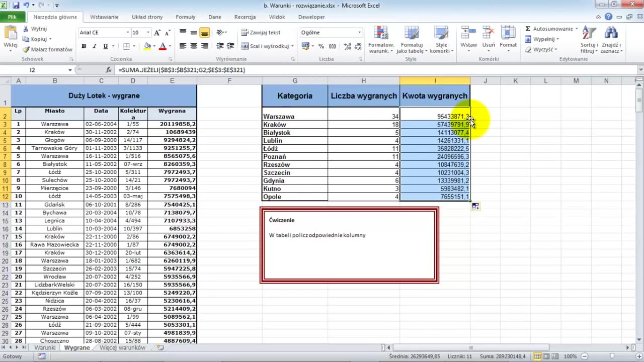Align text left in cell
The height and width of the screenshot is (362, 644).
pos(183,46)
